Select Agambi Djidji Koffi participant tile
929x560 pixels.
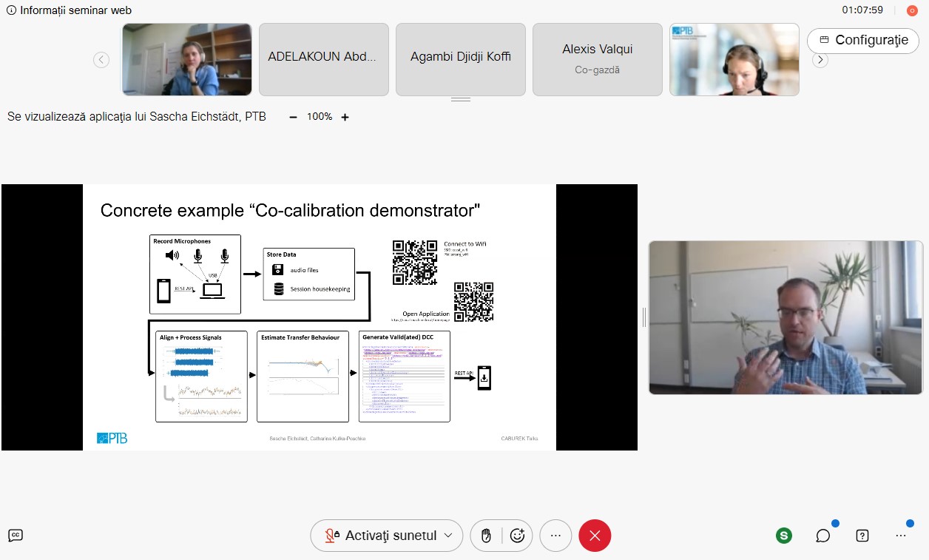click(x=460, y=59)
